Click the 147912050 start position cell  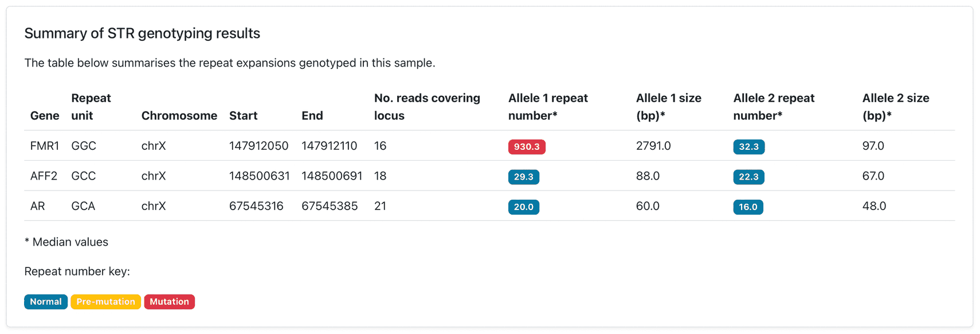click(258, 146)
